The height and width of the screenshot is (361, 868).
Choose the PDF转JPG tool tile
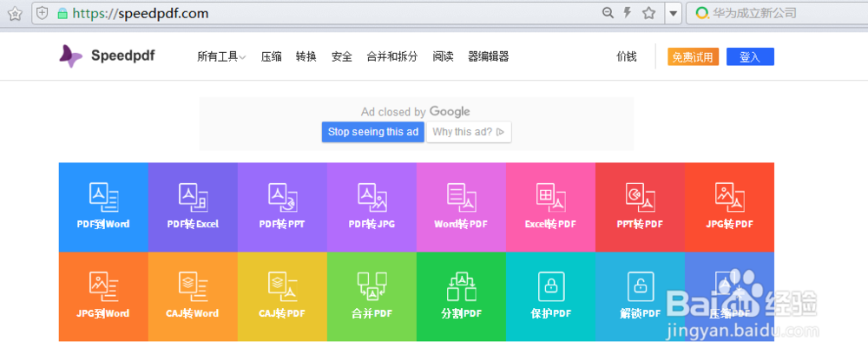tap(372, 207)
